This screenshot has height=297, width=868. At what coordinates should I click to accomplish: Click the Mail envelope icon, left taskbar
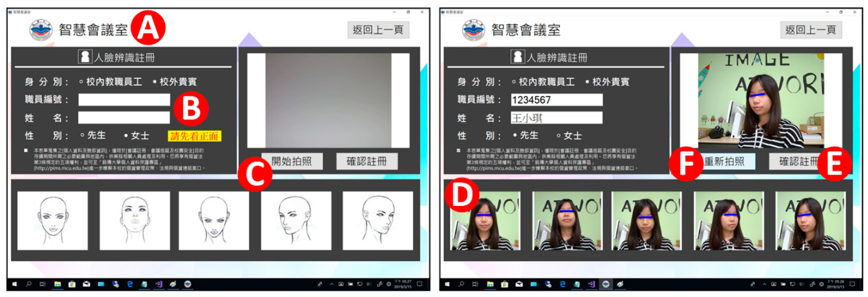pos(86,284)
